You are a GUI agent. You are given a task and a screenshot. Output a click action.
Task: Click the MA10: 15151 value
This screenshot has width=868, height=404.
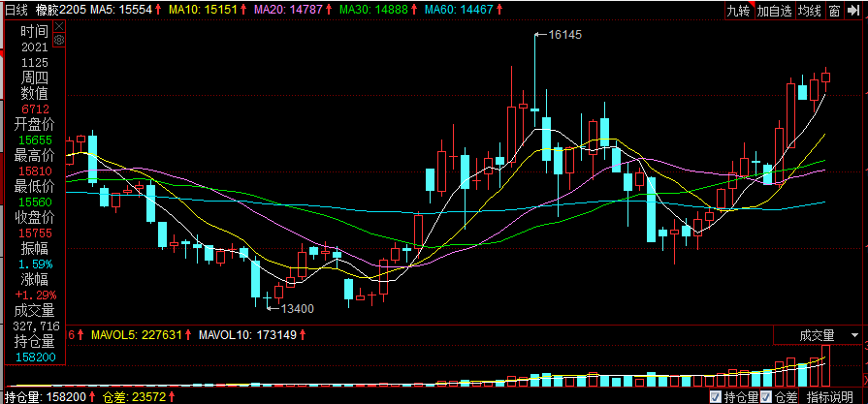pos(203,10)
